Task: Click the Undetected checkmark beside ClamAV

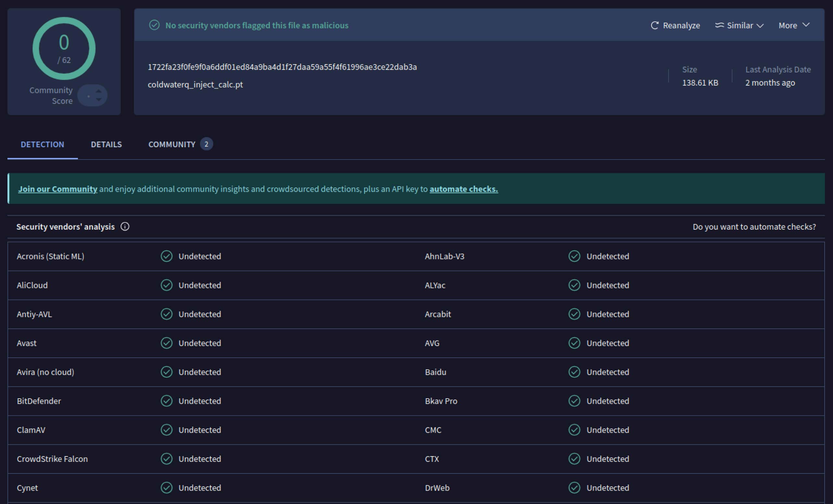Action: click(166, 430)
